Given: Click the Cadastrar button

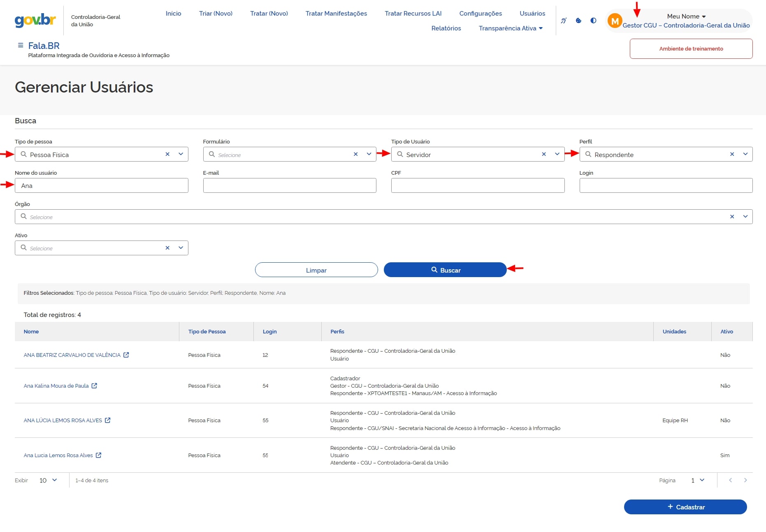Looking at the screenshot, I should pyautogui.click(x=685, y=507).
